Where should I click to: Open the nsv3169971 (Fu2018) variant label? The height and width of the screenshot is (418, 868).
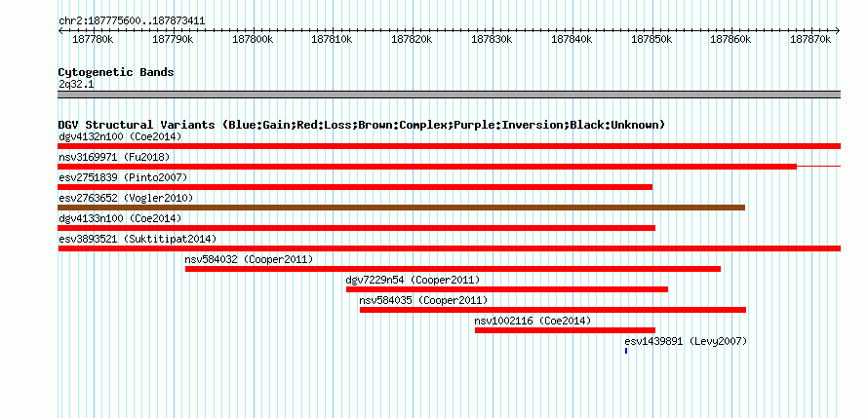coord(114,157)
